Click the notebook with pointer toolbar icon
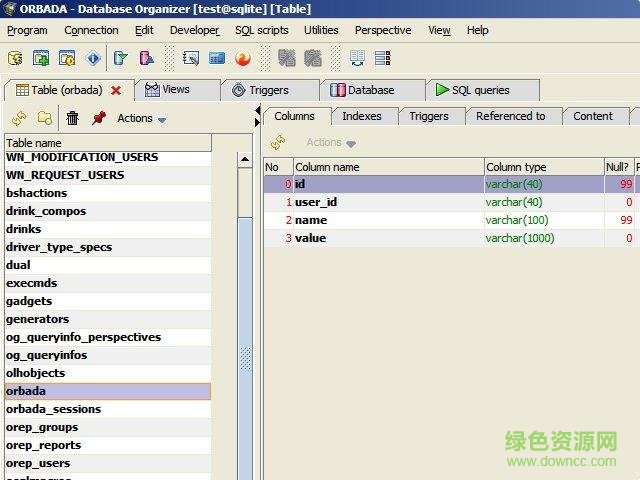Screen dimensions: 640x480 191,58
